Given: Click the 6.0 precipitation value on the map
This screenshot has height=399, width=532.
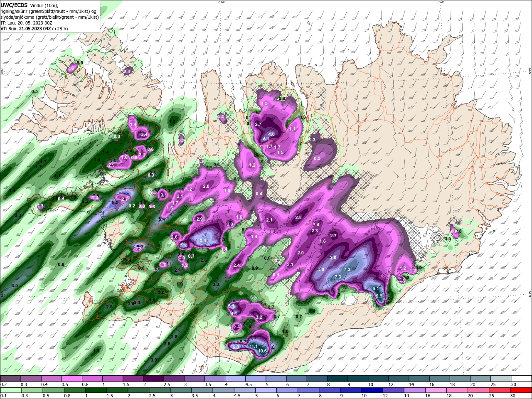Looking at the screenshot, I should point(236,347).
